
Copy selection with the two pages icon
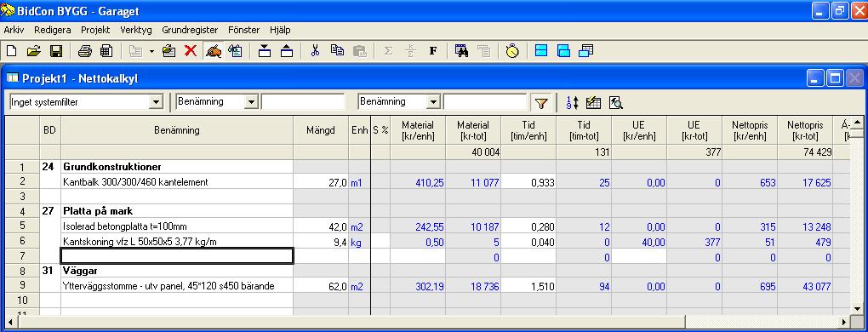point(337,51)
